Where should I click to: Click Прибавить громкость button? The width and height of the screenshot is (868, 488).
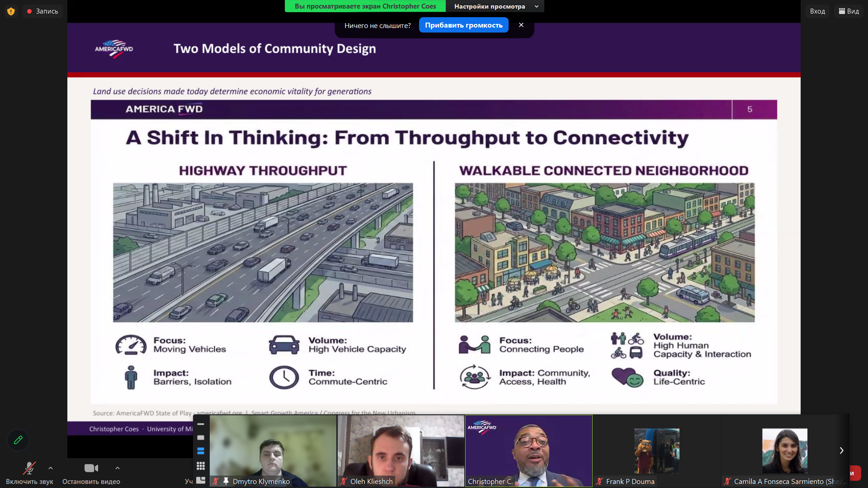pos(463,25)
